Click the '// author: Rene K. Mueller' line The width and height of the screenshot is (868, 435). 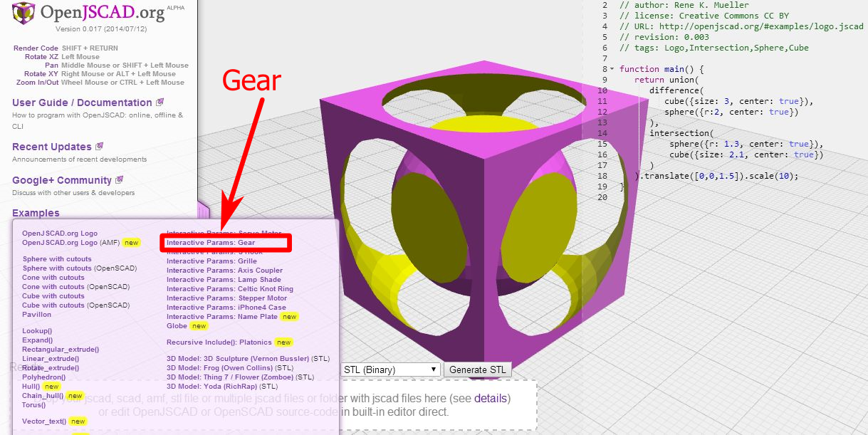(684, 5)
